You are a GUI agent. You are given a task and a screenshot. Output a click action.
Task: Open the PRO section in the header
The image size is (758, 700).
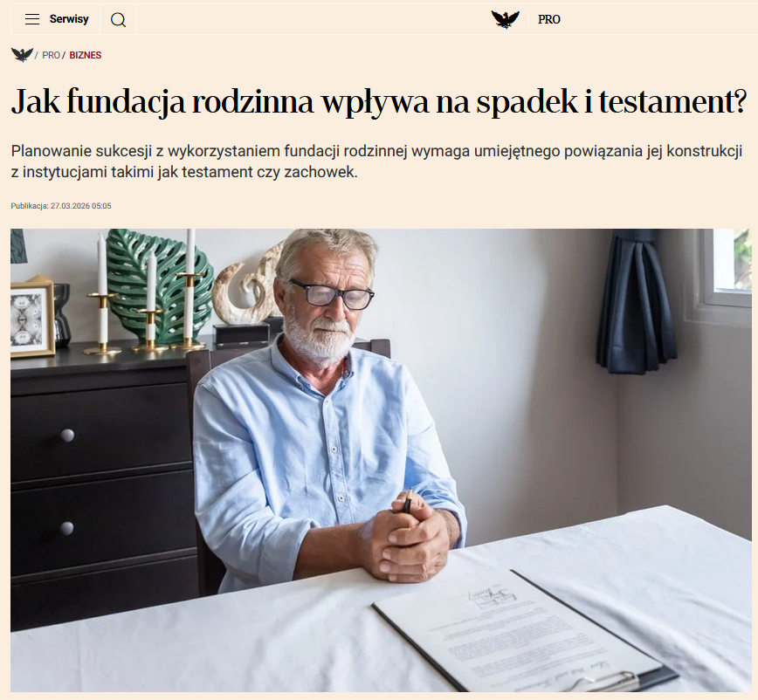point(549,19)
